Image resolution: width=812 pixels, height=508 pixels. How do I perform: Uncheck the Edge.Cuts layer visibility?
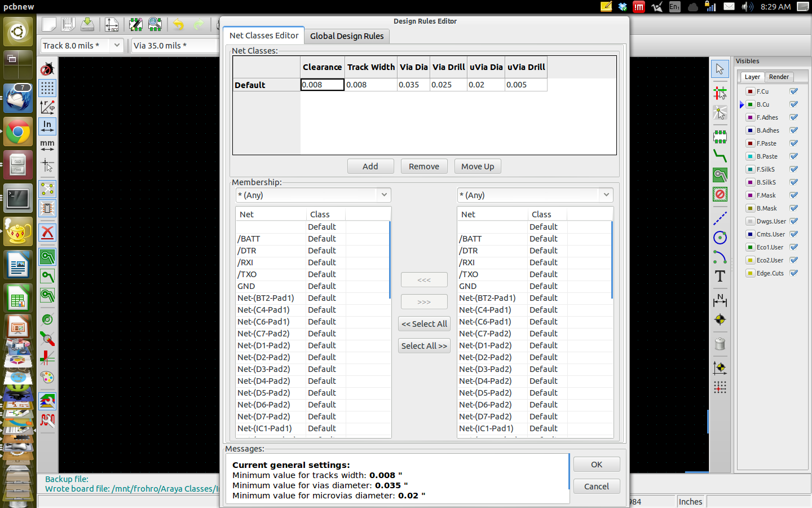click(x=794, y=273)
